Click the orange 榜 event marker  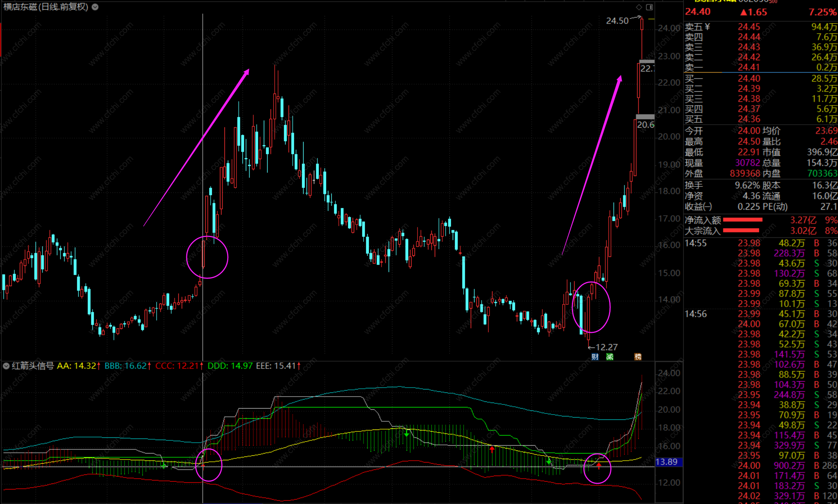pos(637,356)
